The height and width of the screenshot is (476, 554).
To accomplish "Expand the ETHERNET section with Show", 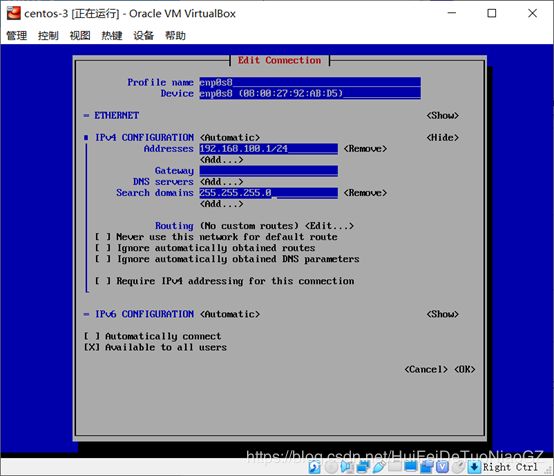I will (443, 116).
